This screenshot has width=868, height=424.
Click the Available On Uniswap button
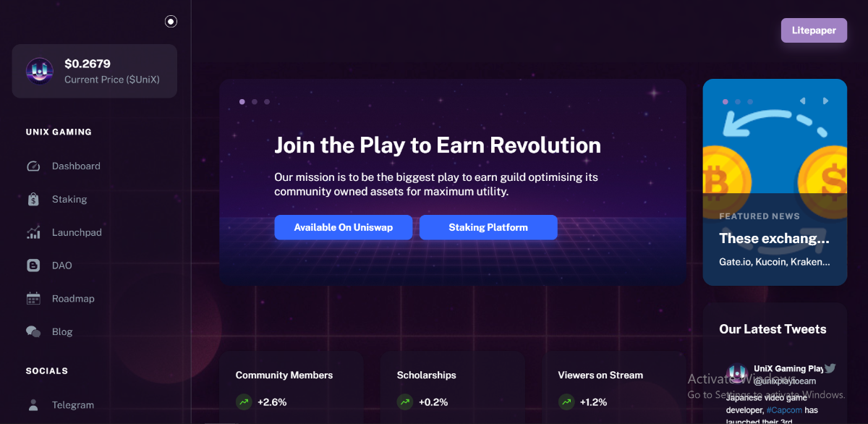[343, 227]
